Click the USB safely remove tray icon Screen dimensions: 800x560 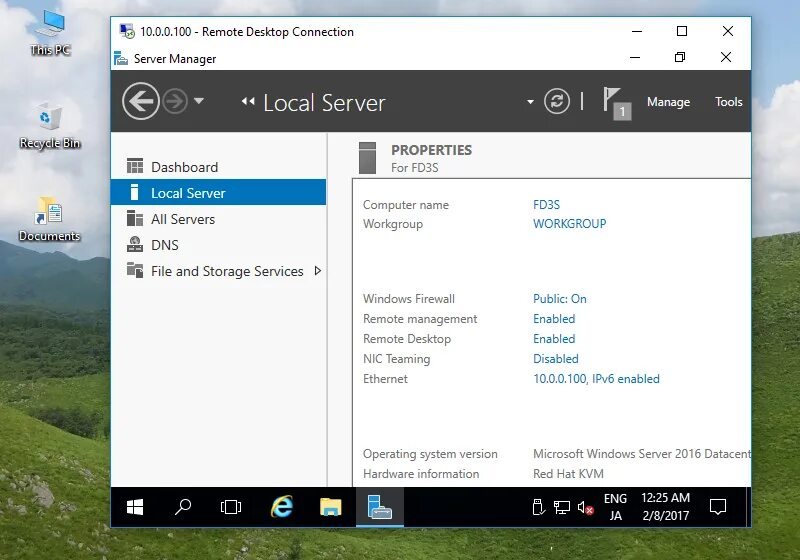point(538,507)
